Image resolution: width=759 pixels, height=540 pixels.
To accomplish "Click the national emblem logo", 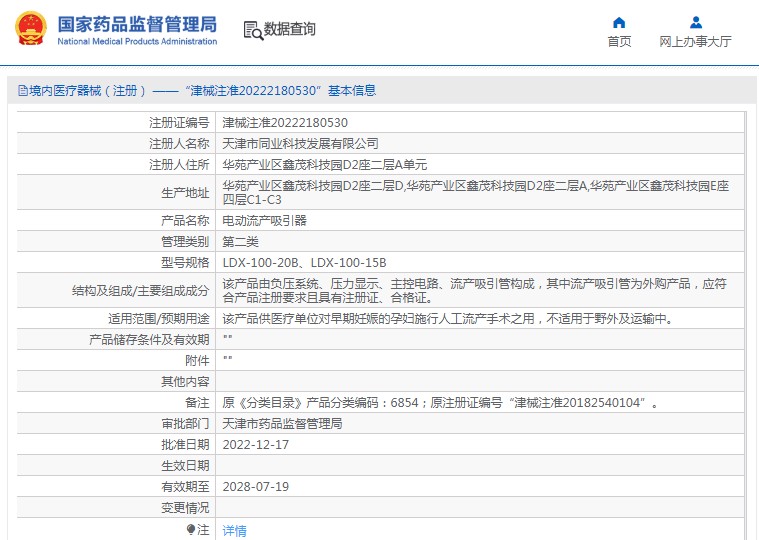I will [x=31, y=29].
